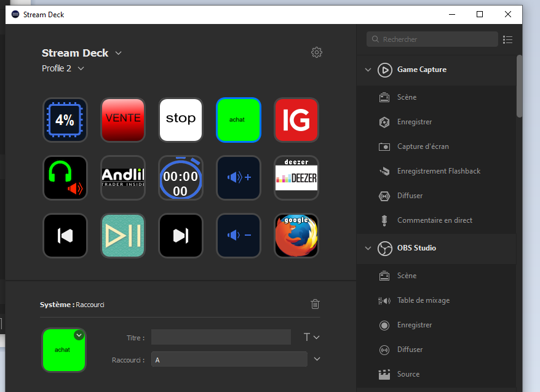This screenshot has height=392, width=540.
Task: Click the Raccourci field showing A
Action: pyautogui.click(x=229, y=359)
